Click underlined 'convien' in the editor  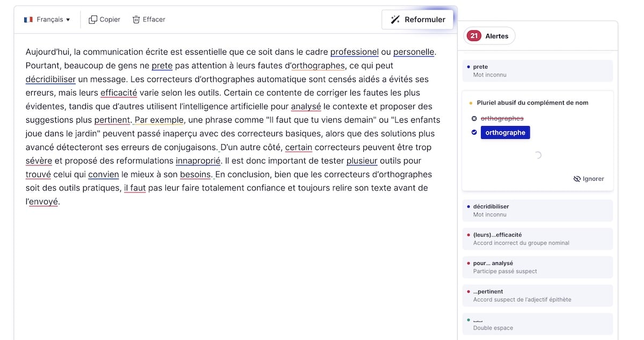(104, 174)
